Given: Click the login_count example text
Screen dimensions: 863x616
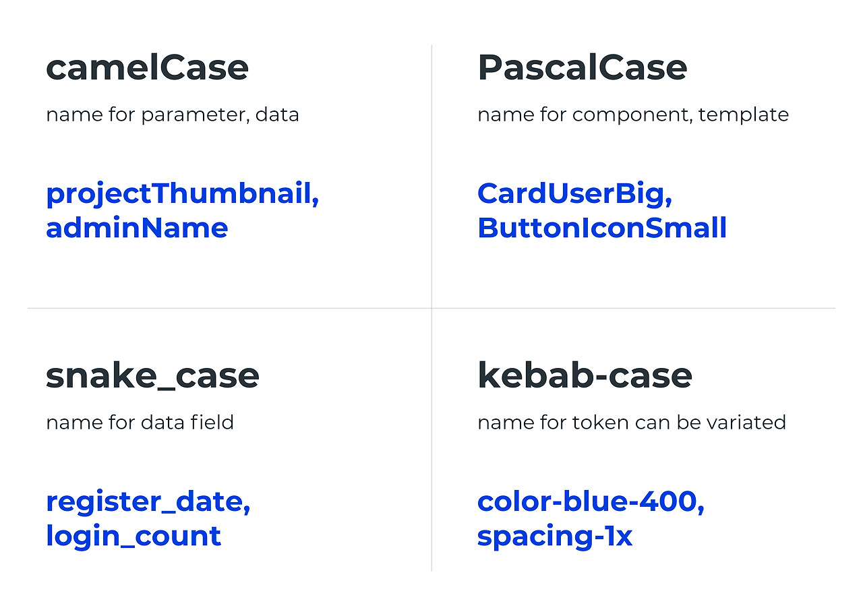Looking at the screenshot, I should pos(133,536).
